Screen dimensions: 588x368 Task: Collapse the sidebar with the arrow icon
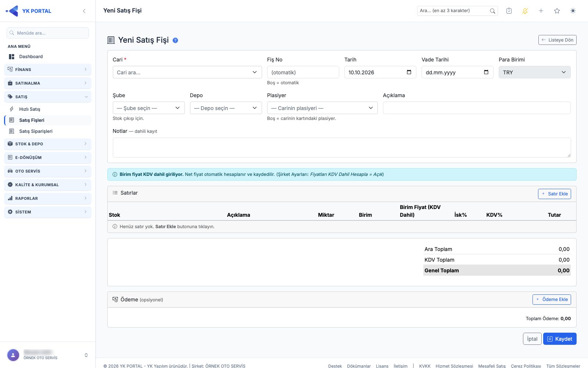84,11
